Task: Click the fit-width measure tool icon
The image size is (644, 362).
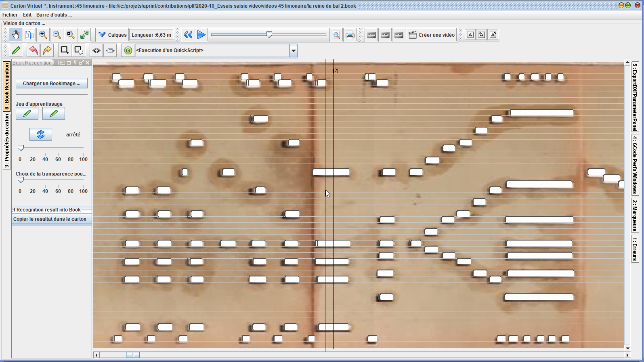Action: click(29, 35)
